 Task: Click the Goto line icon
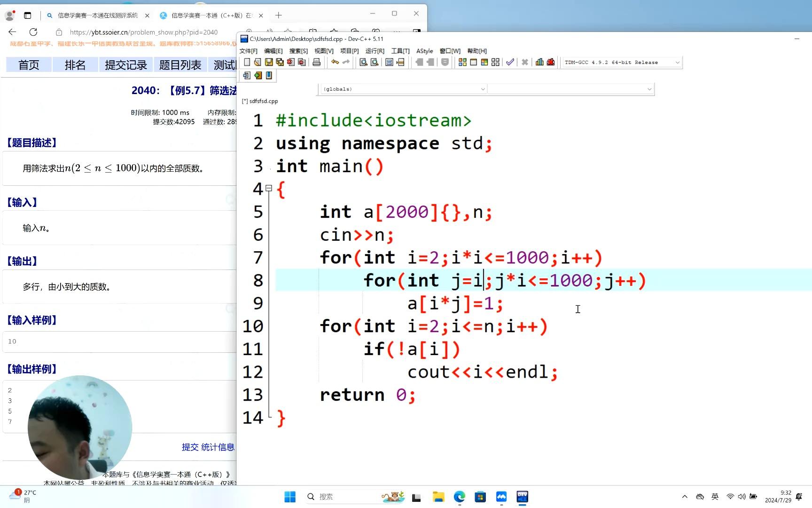[400, 62]
